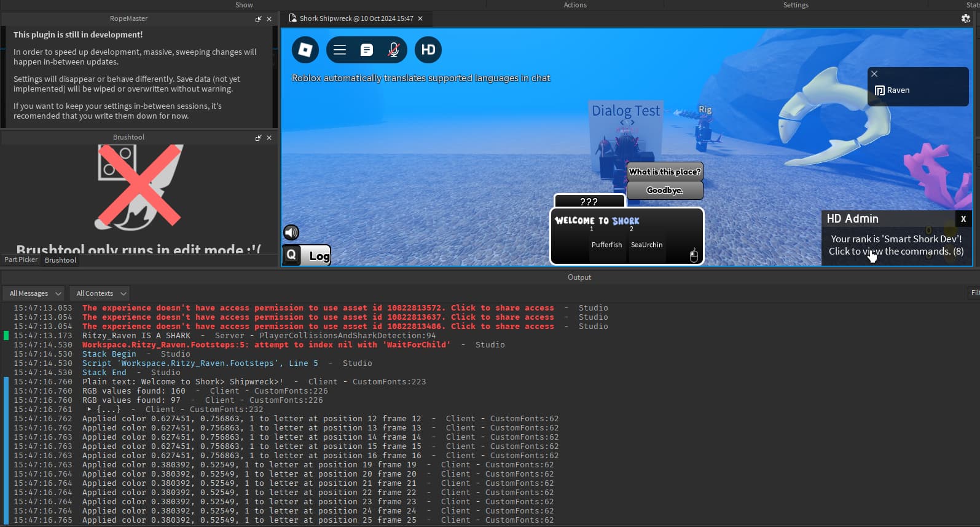Close the Brushtool panel
Image resolution: width=980 pixels, height=527 pixels.
click(x=269, y=138)
